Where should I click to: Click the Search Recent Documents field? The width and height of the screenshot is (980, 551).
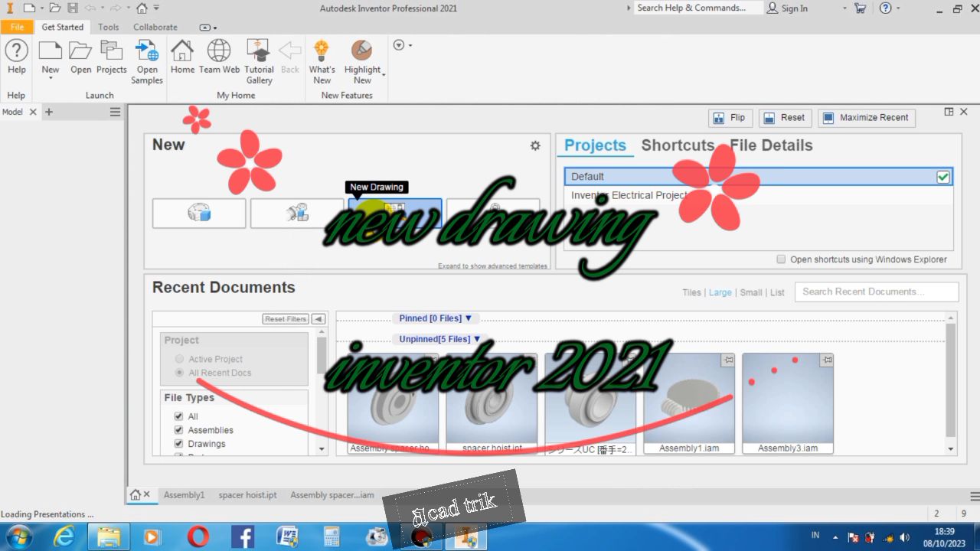click(x=876, y=292)
